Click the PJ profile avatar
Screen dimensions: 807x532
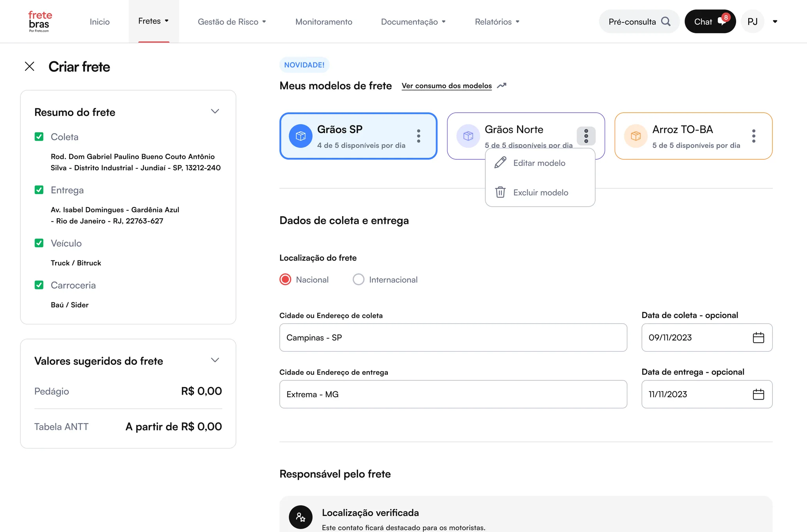tap(752, 22)
